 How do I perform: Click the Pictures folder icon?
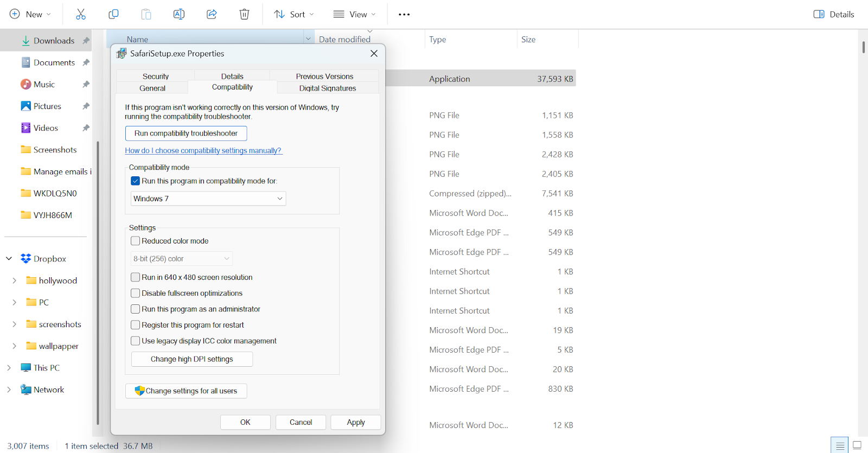[x=25, y=106]
